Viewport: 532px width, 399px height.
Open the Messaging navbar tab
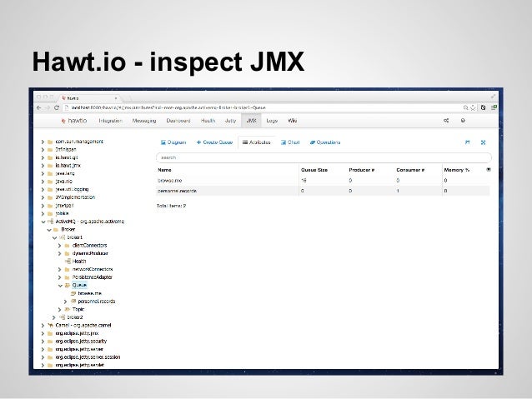pos(144,121)
